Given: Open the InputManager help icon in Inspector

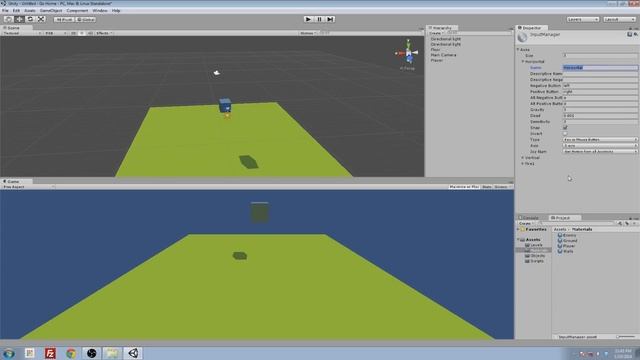Looking at the screenshot, I should point(629,35).
